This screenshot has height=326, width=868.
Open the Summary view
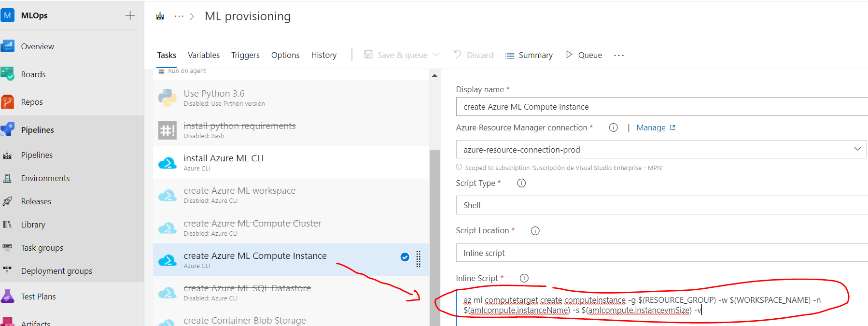pos(529,55)
